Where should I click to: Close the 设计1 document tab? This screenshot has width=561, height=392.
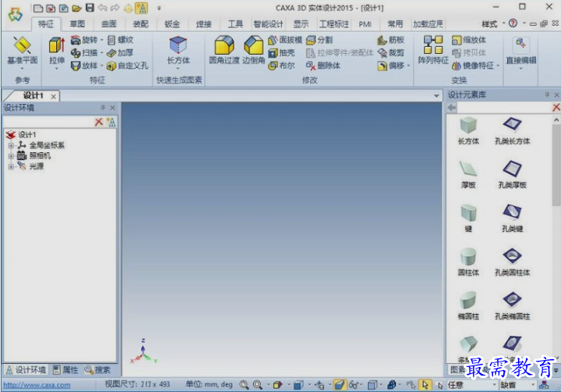click(53, 97)
